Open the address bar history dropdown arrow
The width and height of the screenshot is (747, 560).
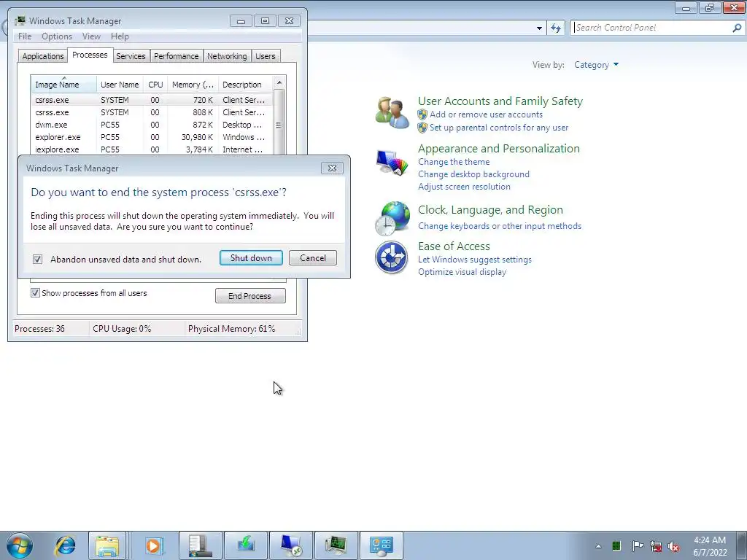[539, 28]
